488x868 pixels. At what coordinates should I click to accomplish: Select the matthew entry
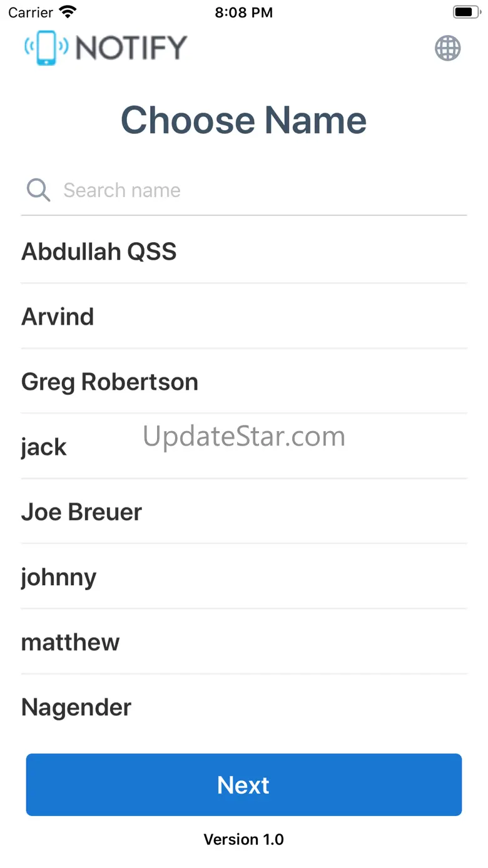click(244, 642)
